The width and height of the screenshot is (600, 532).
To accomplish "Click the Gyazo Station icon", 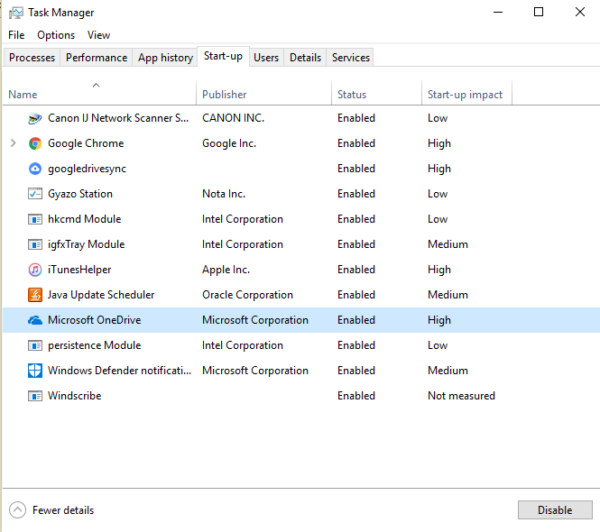I will point(35,194).
